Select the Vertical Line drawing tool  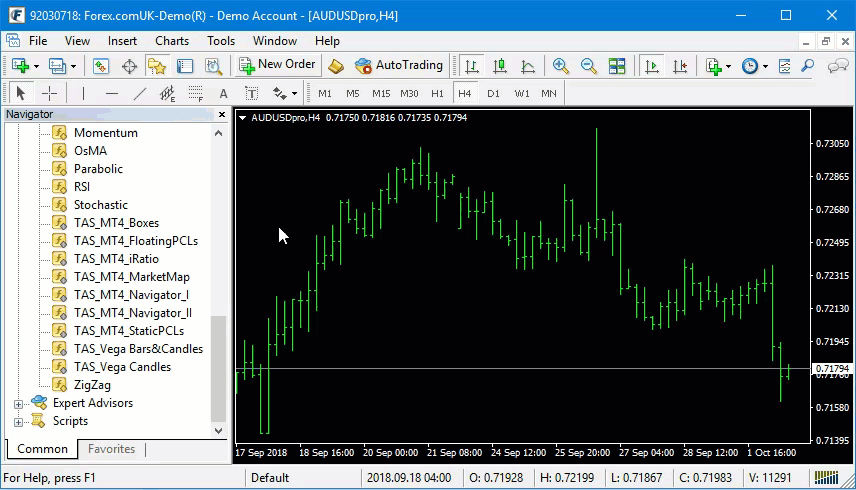coord(83,93)
